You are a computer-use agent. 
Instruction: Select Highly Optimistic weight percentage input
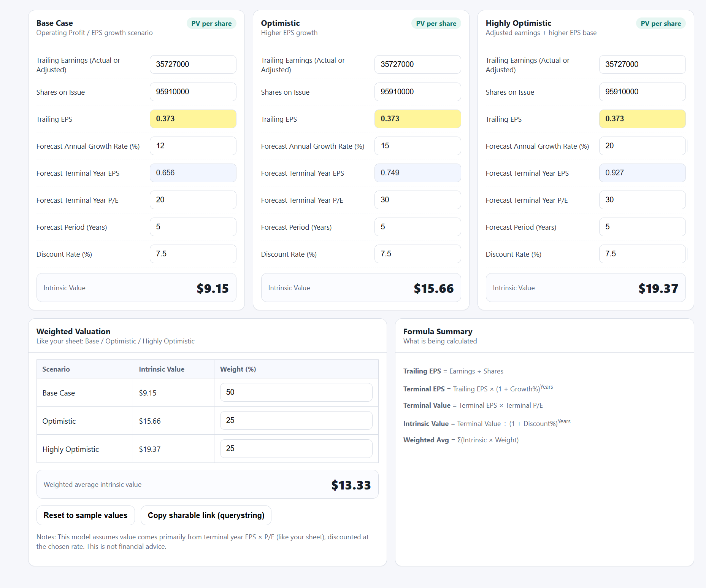(x=296, y=449)
